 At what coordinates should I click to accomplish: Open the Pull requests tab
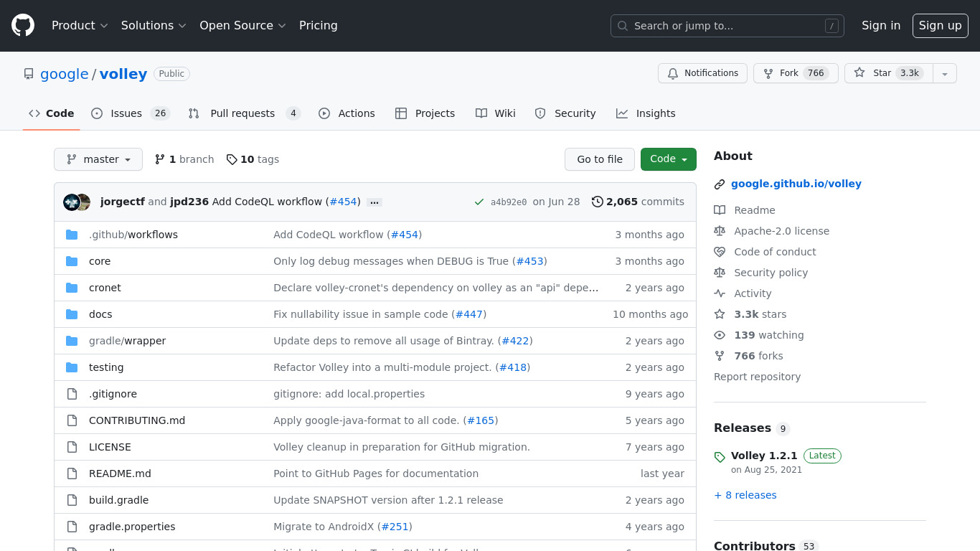pos(245,113)
